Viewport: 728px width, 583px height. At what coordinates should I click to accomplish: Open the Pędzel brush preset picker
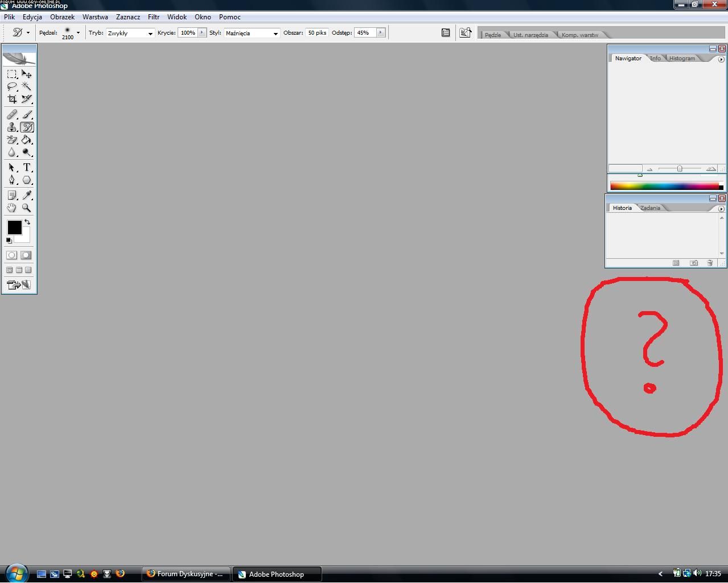tap(78, 33)
